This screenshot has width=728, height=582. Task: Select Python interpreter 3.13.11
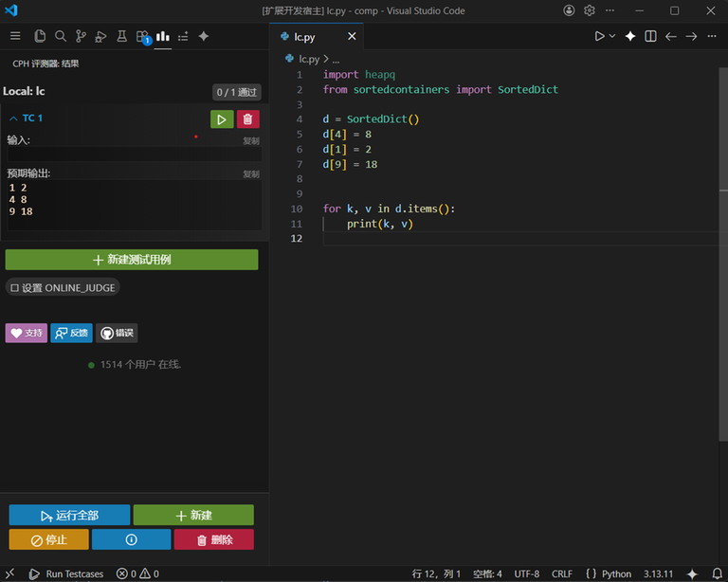click(x=658, y=573)
